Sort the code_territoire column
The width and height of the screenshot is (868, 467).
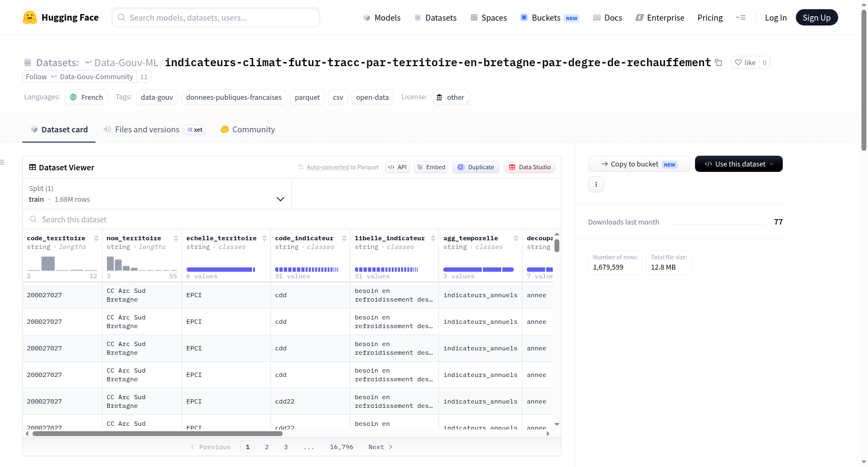click(x=96, y=238)
